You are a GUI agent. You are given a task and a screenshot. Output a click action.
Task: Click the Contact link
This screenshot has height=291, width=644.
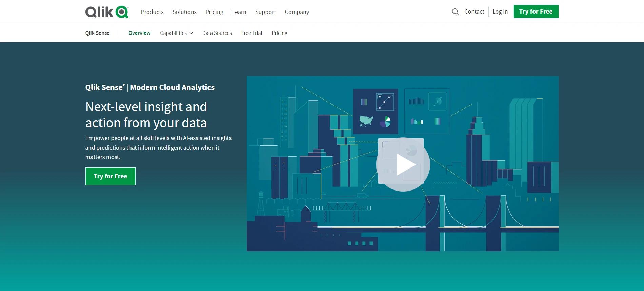click(x=474, y=12)
